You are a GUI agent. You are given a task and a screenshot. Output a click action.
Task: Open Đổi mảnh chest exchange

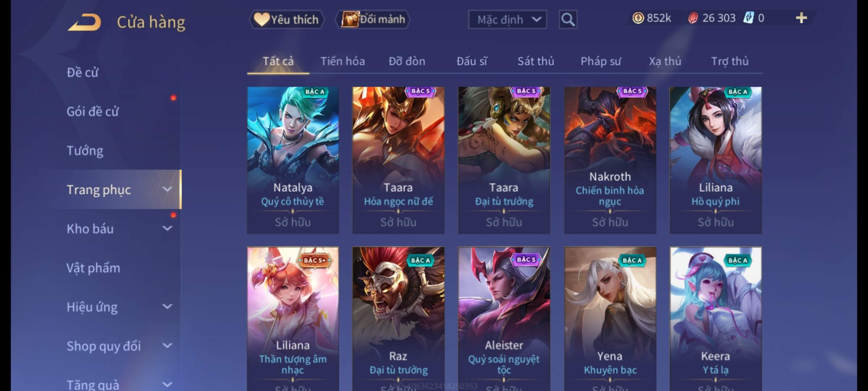coord(373,20)
